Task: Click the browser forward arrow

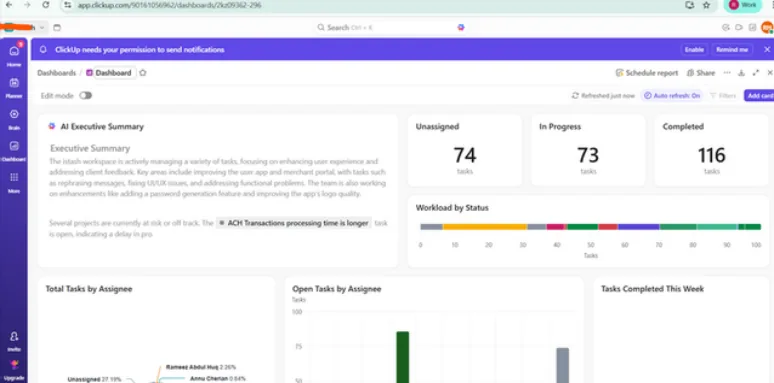Action: click(x=27, y=5)
